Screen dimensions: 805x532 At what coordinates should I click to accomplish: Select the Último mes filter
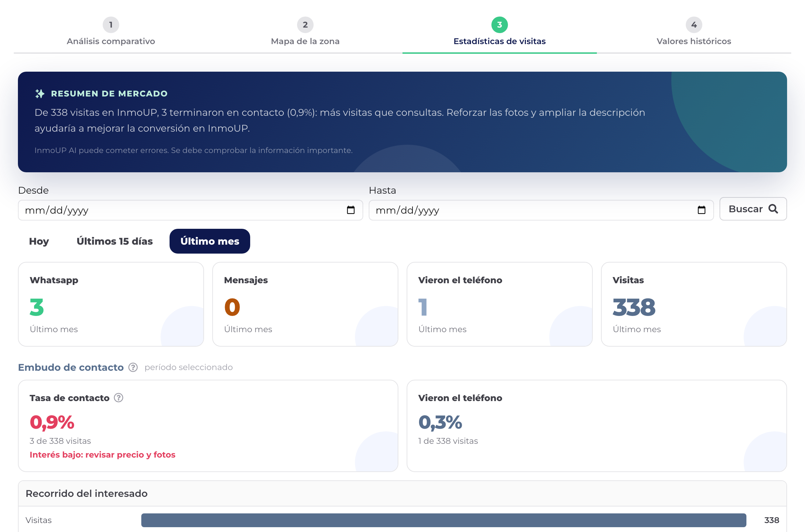(x=210, y=241)
